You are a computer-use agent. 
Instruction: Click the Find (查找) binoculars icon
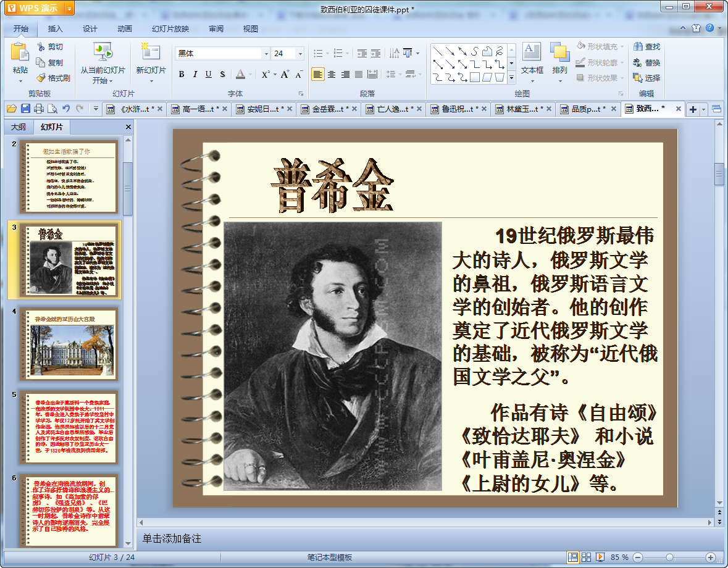pos(638,46)
